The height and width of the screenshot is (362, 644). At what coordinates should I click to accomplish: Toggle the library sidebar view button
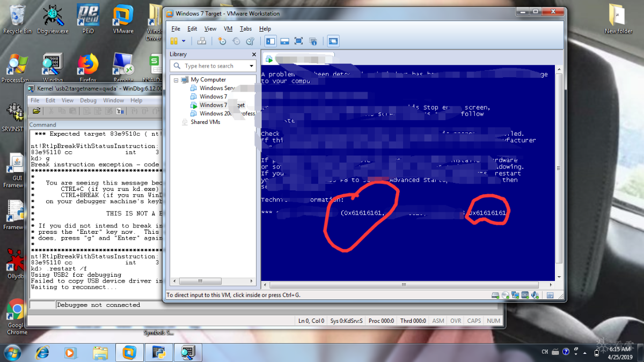(270, 41)
